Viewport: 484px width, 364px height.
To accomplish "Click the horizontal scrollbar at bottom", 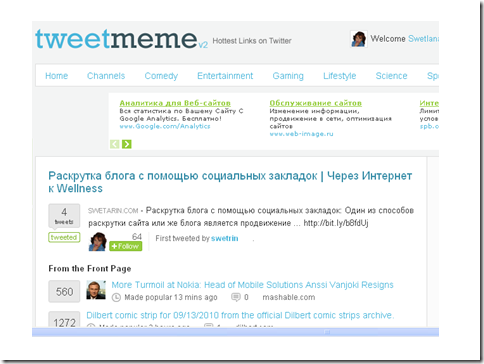I will [235, 332].
